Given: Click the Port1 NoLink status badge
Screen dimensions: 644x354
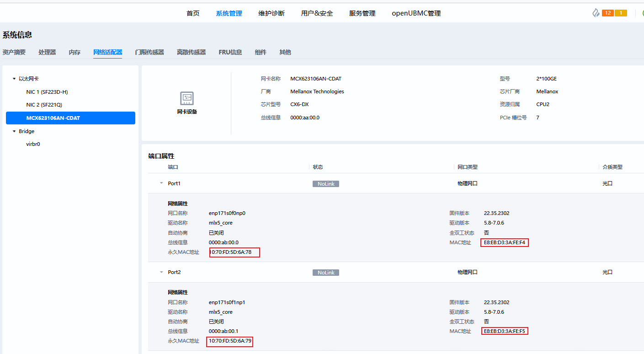Looking at the screenshot, I should [x=326, y=184].
